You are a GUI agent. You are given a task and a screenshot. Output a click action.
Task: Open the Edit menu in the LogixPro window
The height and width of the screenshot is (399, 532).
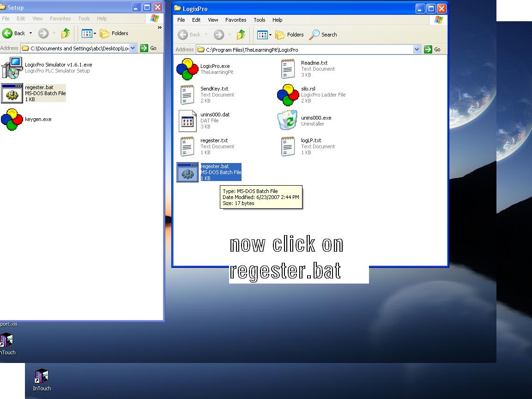[196, 20]
